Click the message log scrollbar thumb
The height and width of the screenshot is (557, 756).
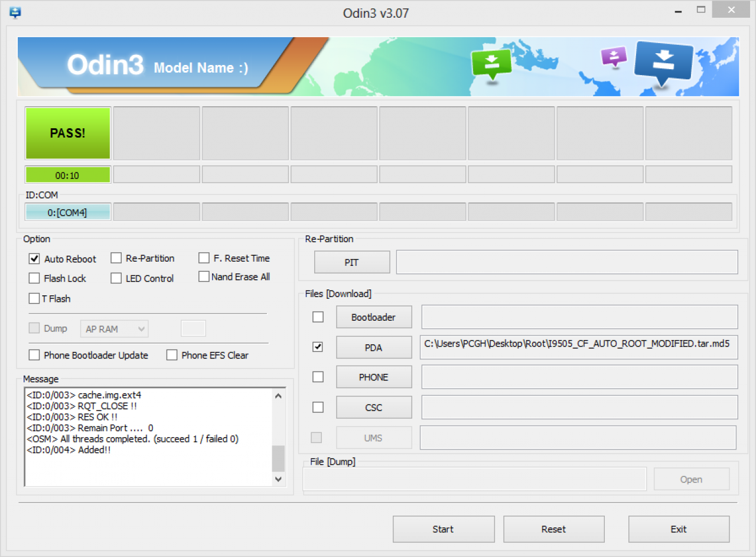(278, 458)
